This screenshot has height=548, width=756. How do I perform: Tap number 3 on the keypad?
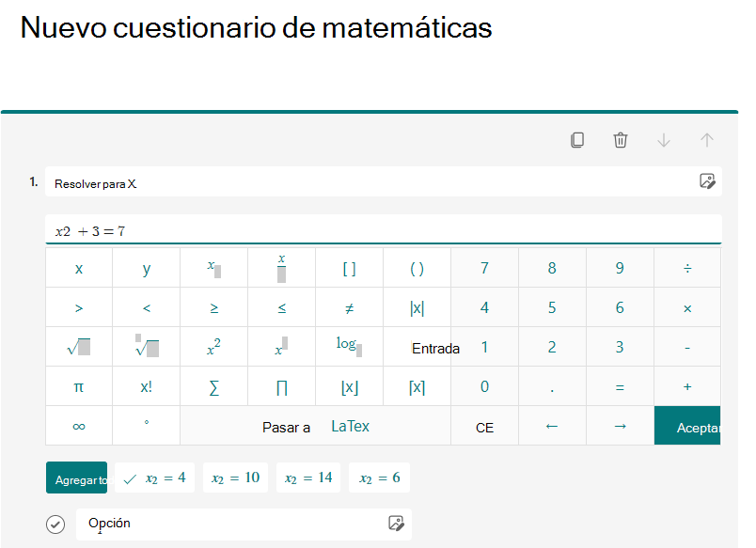tap(620, 347)
